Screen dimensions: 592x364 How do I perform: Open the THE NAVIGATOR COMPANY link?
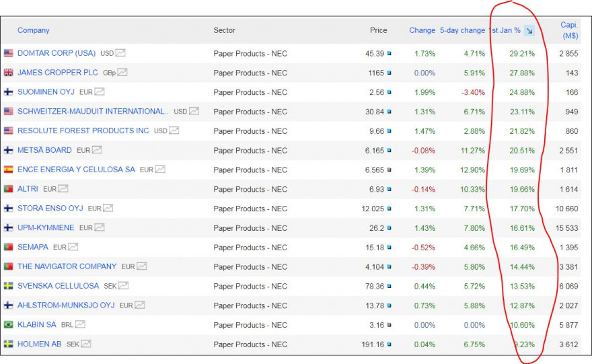(67, 266)
